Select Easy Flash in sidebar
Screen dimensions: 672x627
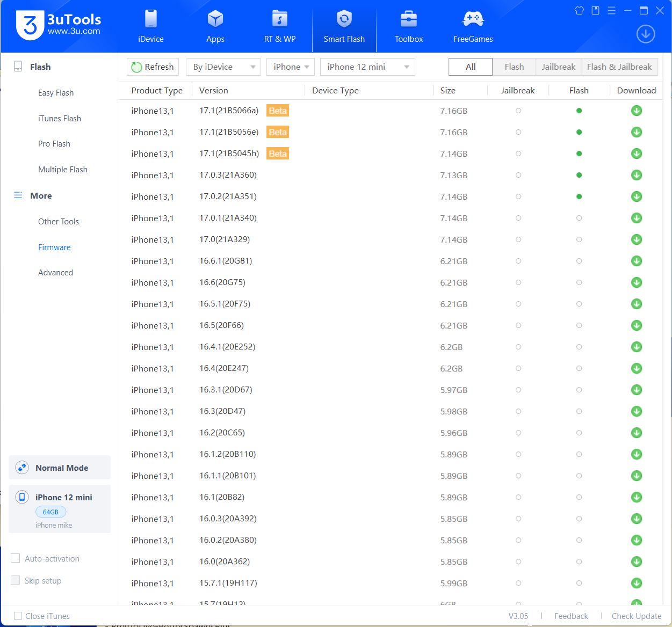pyautogui.click(x=56, y=93)
